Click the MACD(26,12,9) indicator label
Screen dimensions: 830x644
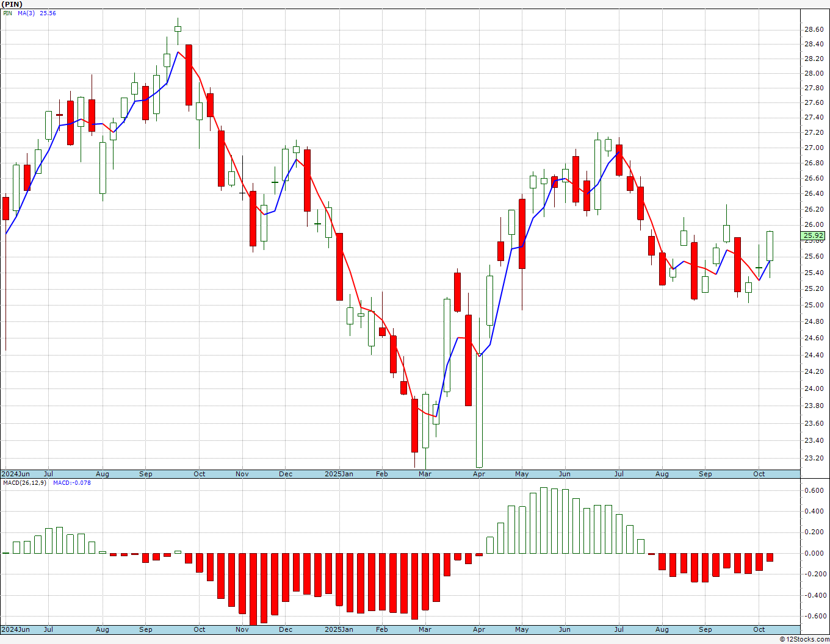pyautogui.click(x=25, y=482)
